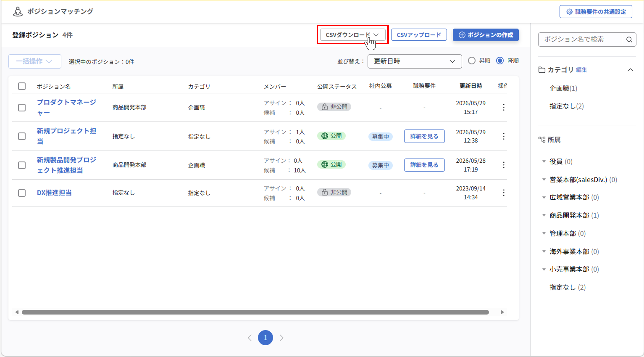This screenshot has height=357, width=644.
Task: Click the position matching person icon in header
Action: (x=18, y=11)
